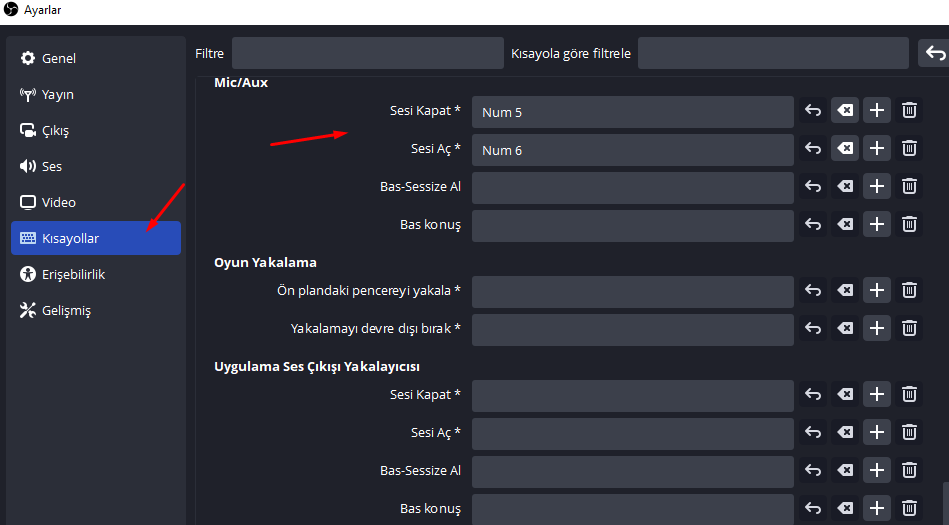
Task: Select the Video settings tab
Action: point(58,202)
